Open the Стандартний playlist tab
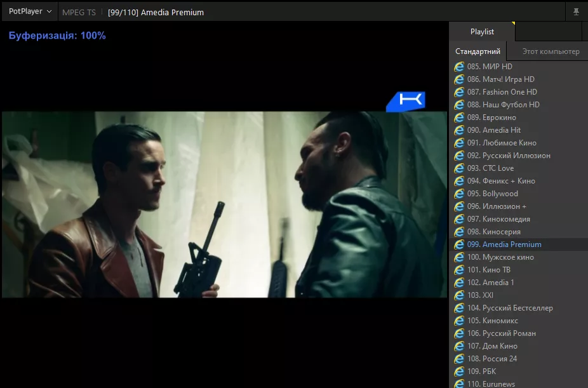 478,51
